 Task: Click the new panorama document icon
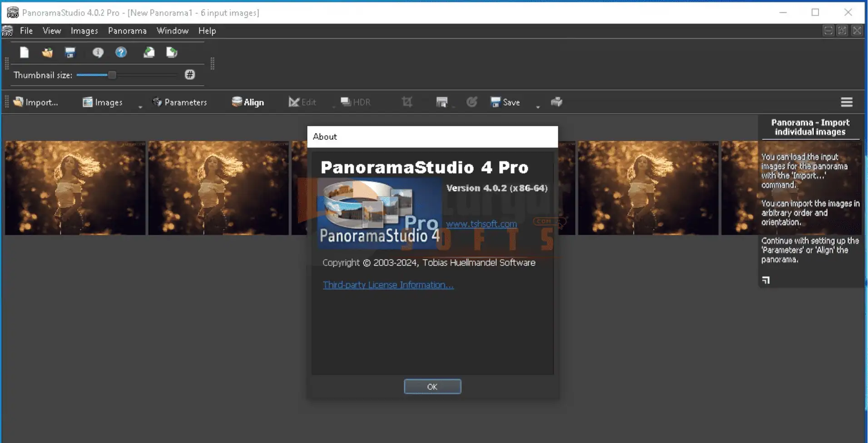click(x=25, y=53)
